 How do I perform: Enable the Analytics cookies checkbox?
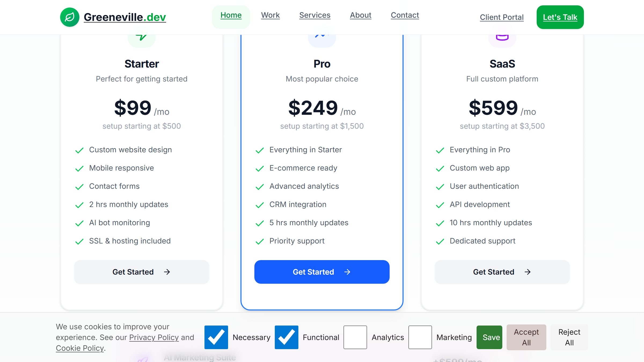coord(355,337)
